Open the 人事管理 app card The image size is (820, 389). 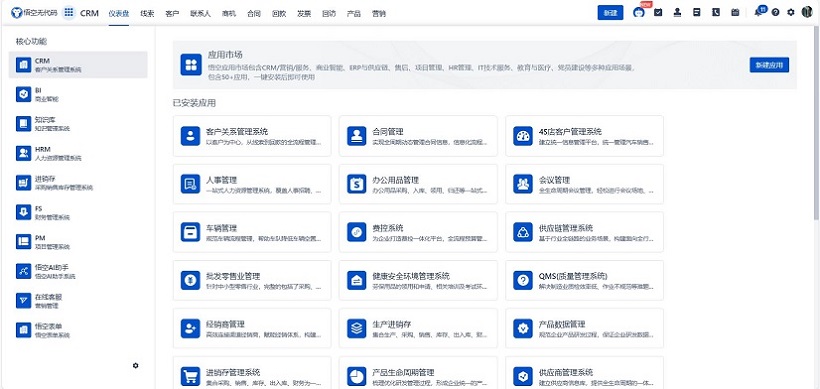[252, 184]
